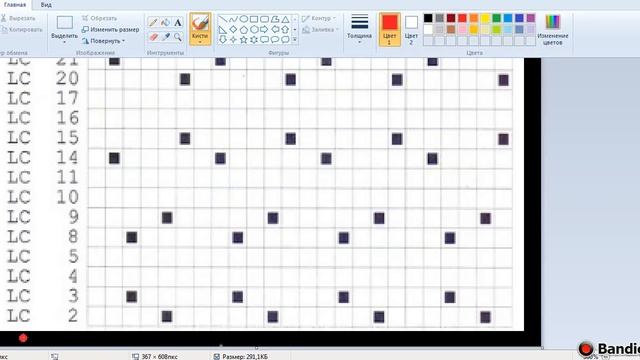
Task: Pick the pink palette swatch
Action: 462,30
